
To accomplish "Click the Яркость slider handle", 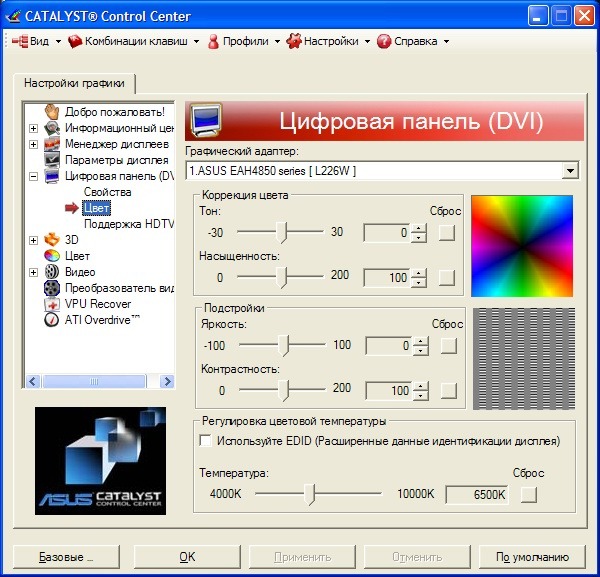I will [x=284, y=345].
